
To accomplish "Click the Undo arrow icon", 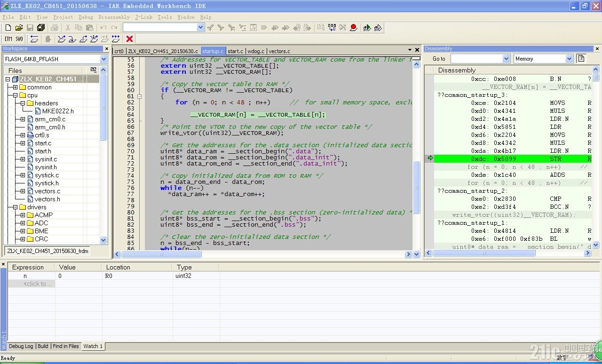I will pos(103,28).
